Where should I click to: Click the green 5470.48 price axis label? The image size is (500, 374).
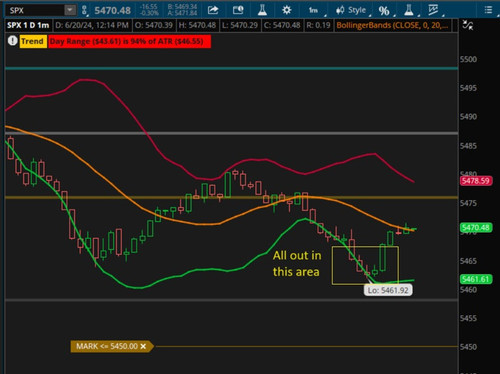tap(476, 227)
